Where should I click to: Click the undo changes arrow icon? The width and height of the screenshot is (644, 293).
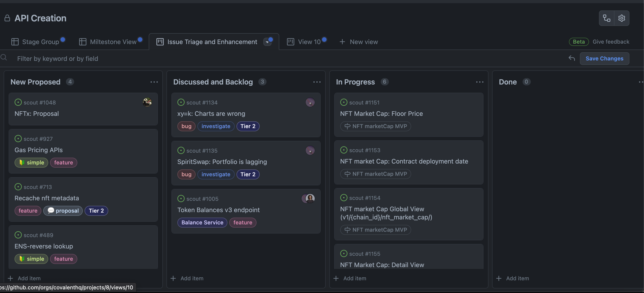571,58
